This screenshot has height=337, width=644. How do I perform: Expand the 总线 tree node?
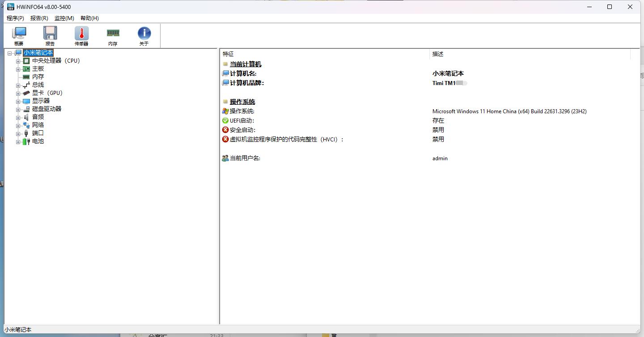(x=18, y=85)
